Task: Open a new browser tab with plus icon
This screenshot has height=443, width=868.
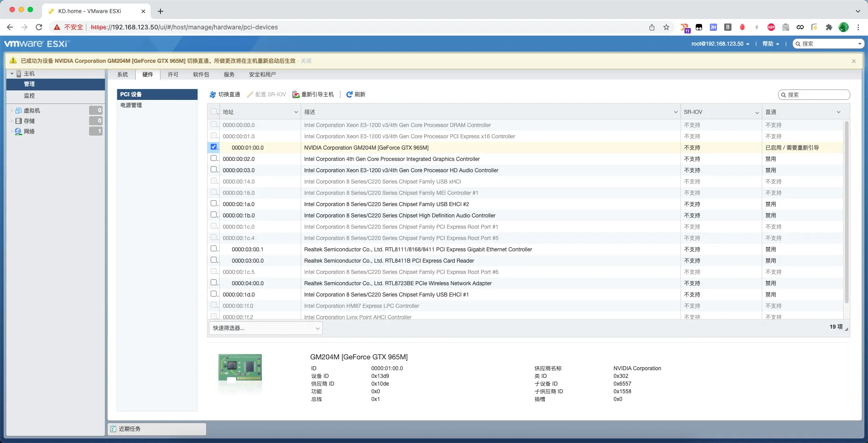Action: click(160, 11)
